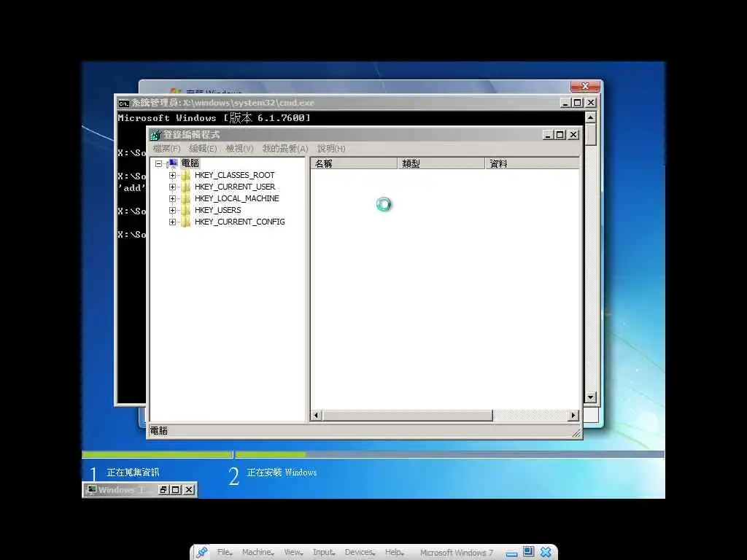Minimize the cmd.exe window
The image size is (747, 560).
pyautogui.click(x=565, y=103)
